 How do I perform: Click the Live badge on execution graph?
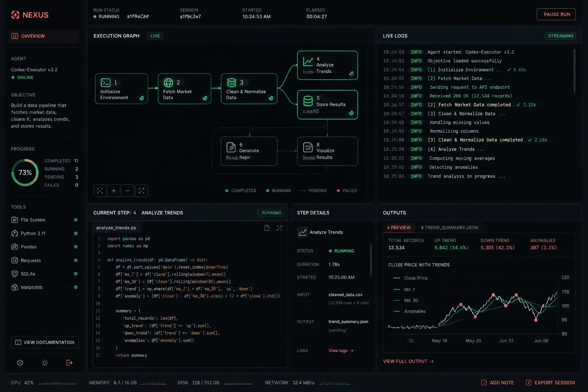click(x=155, y=36)
